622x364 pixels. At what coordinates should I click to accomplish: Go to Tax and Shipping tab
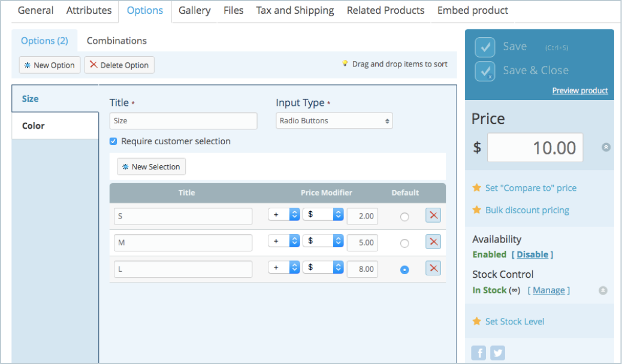[295, 10]
